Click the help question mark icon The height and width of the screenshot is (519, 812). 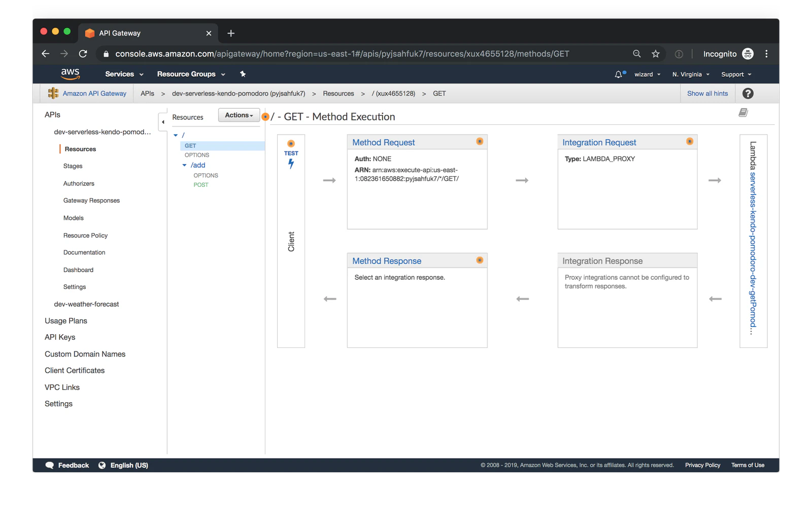(x=749, y=93)
